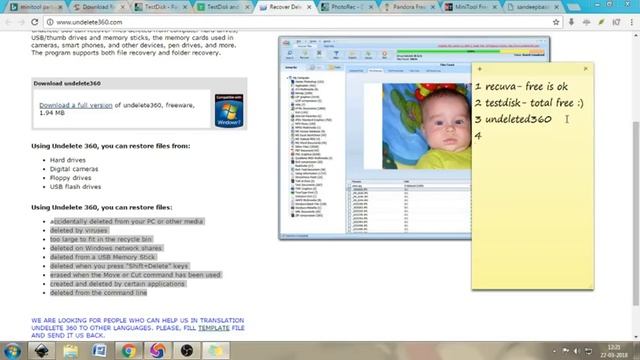Click the browser forward arrow
The height and width of the screenshot is (360, 640).
coord(22,22)
